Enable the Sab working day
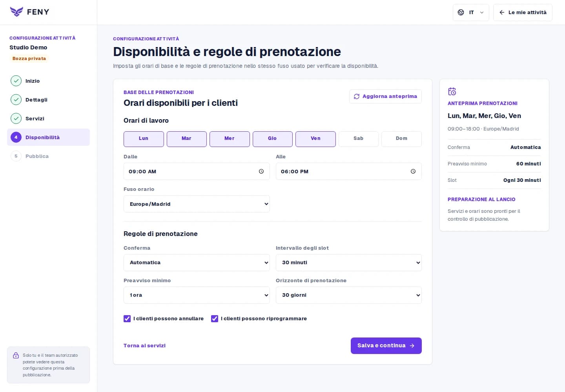Viewport: 565px width, 392px height. point(358,139)
